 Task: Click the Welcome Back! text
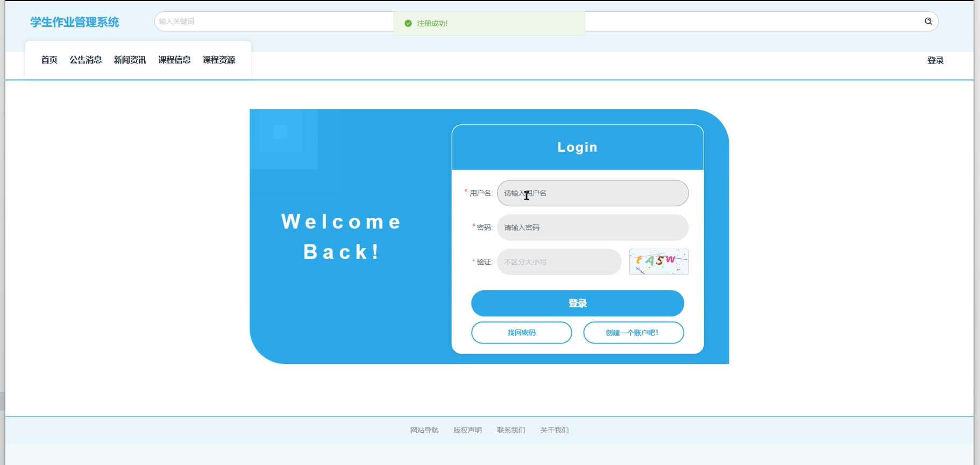coord(342,237)
